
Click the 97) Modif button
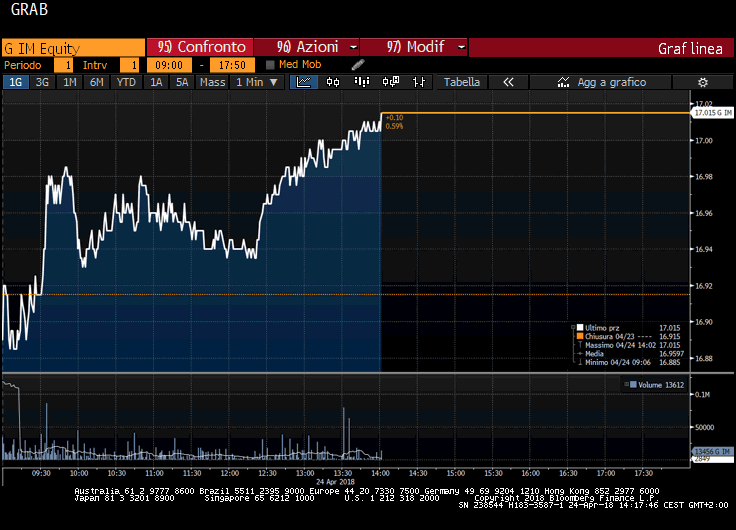click(x=414, y=47)
